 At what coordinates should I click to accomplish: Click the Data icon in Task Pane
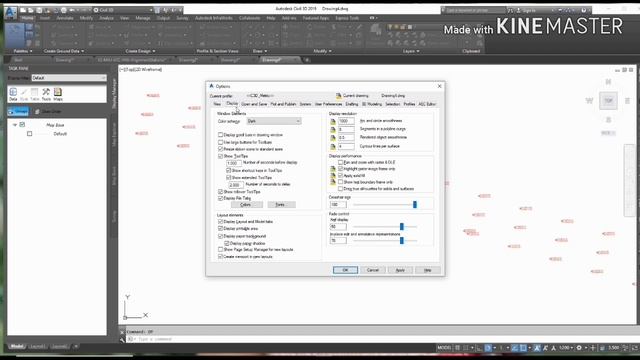[13, 94]
